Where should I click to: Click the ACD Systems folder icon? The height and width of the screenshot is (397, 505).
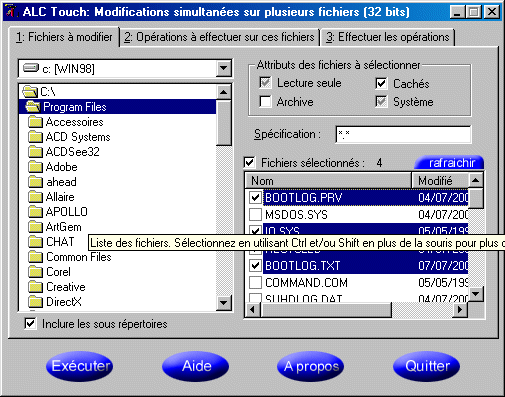point(35,137)
